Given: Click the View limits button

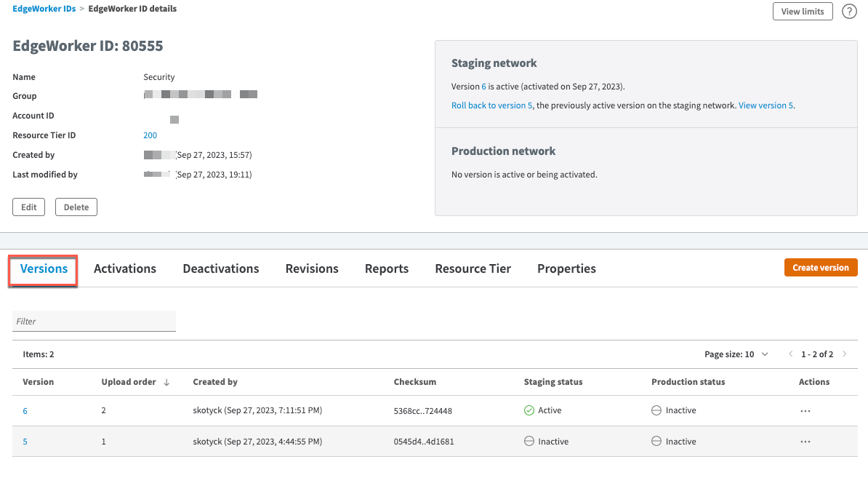Looking at the screenshot, I should pyautogui.click(x=803, y=12).
